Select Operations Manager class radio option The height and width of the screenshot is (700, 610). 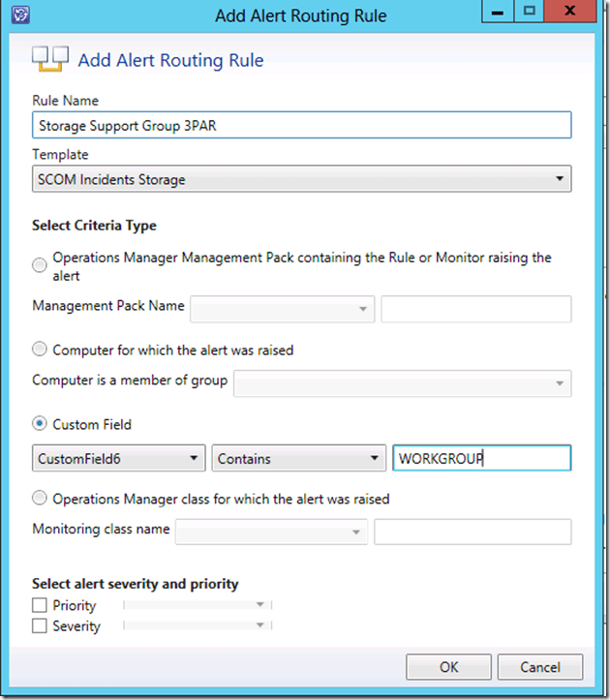click(x=40, y=499)
